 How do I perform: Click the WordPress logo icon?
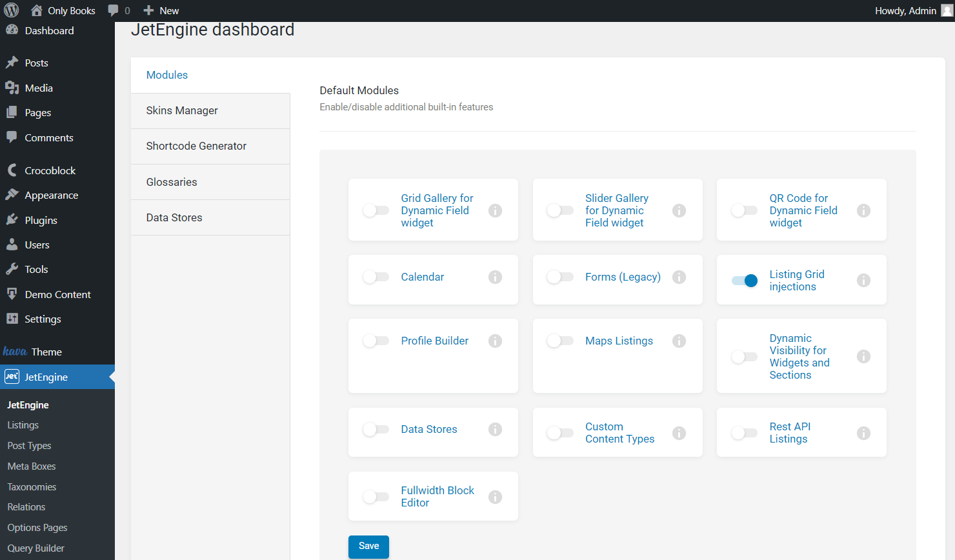(x=12, y=10)
